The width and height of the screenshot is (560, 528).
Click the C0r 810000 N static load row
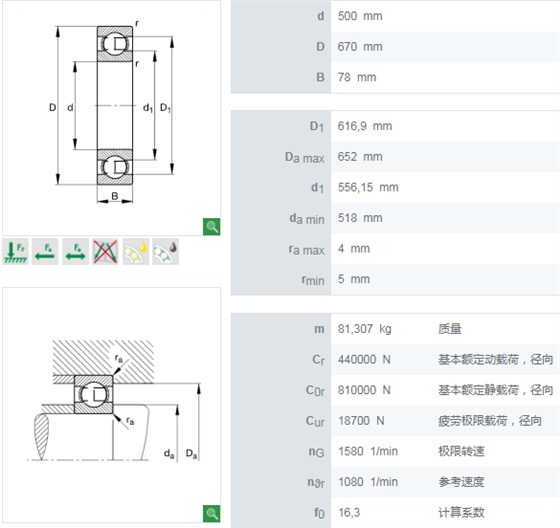[395, 390]
